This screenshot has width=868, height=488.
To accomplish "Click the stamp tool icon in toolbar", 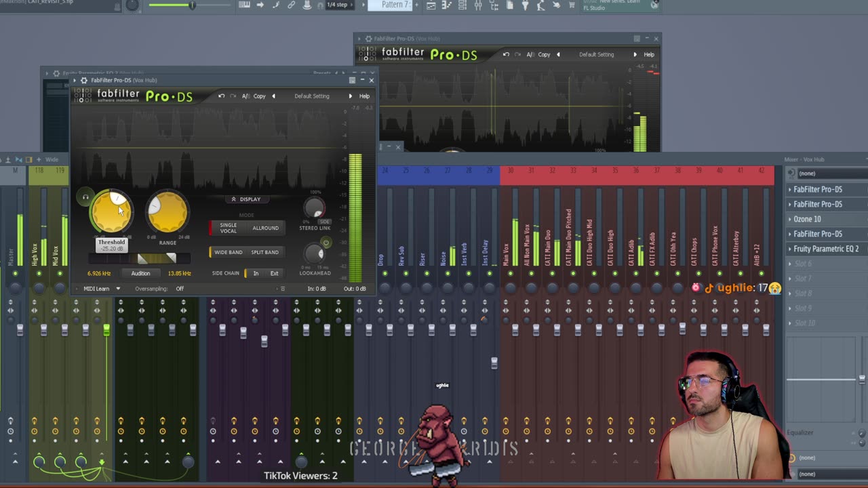I will [x=307, y=5].
